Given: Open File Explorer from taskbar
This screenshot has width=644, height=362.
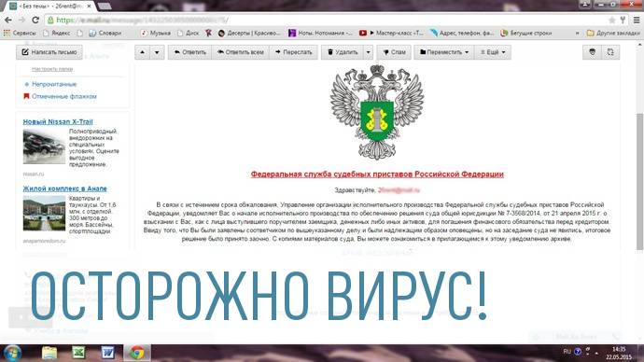Looking at the screenshot, I should [x=49, y=353].
